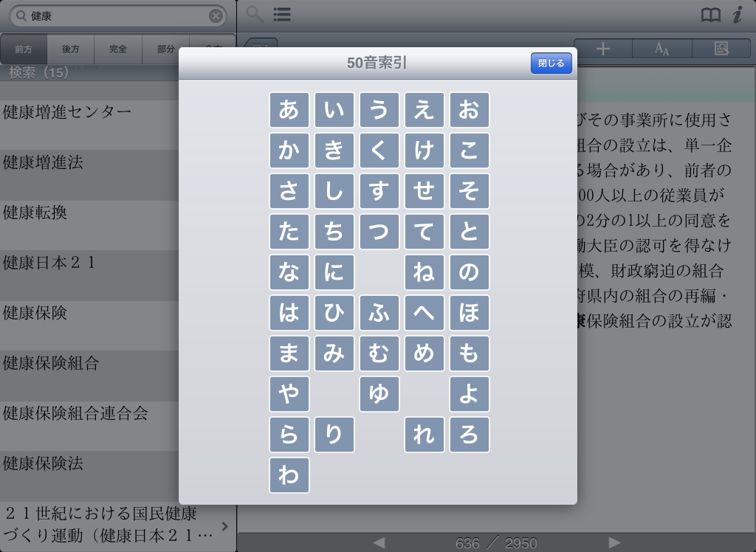Select the 後方 search mode

click(x=71, y=49)
